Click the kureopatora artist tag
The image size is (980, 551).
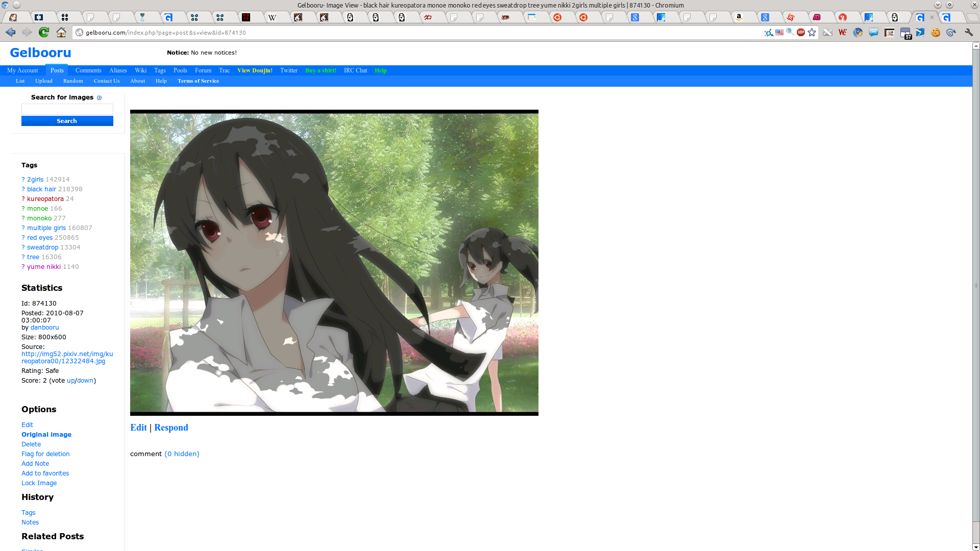45,199
